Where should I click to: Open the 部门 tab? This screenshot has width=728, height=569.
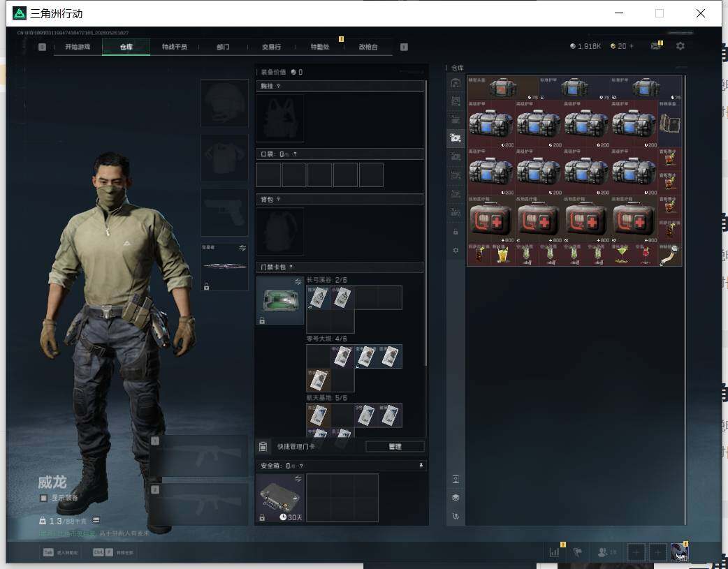[x=223, y=47]
